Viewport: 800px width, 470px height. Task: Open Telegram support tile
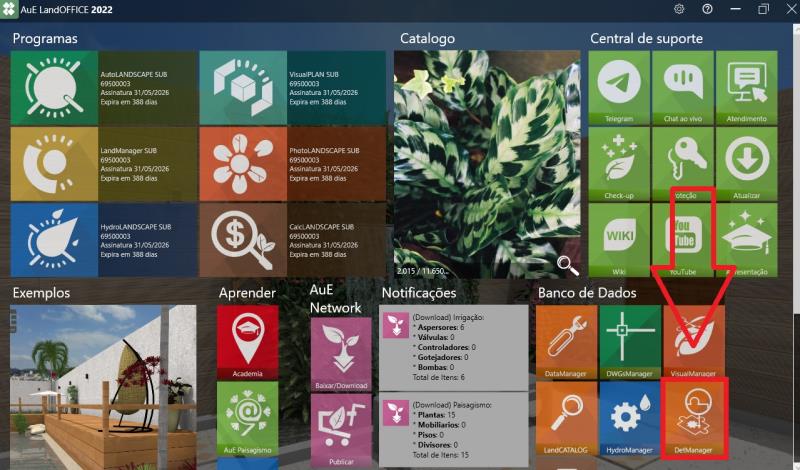(619, 88)
